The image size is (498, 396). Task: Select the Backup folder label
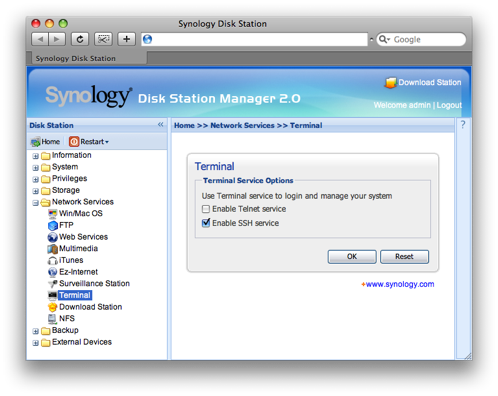coord(65,330)
